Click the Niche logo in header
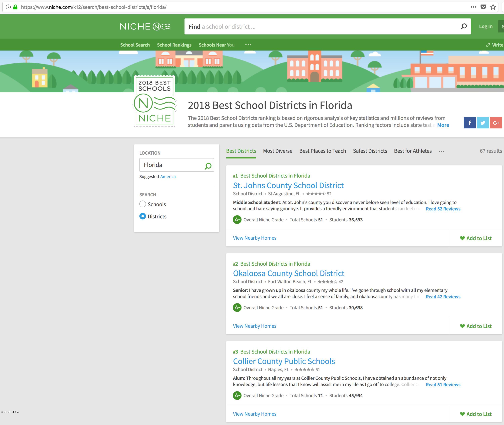 [145, 27]
